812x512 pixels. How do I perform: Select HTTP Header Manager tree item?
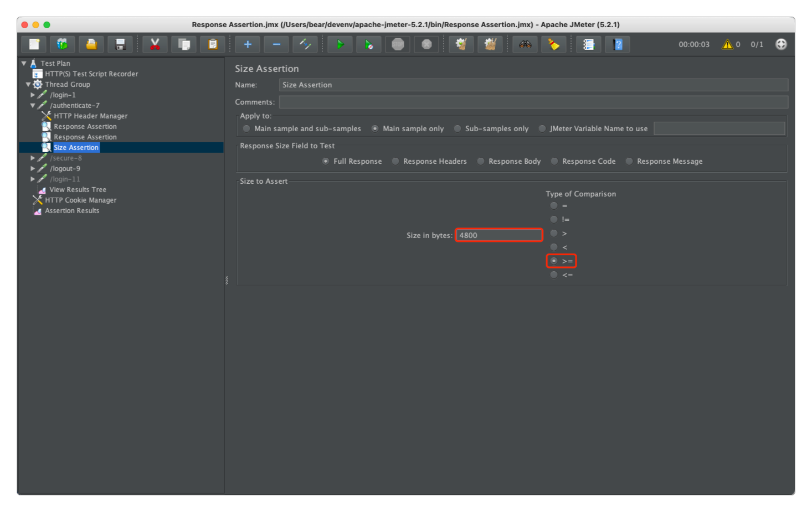point(91,116)
